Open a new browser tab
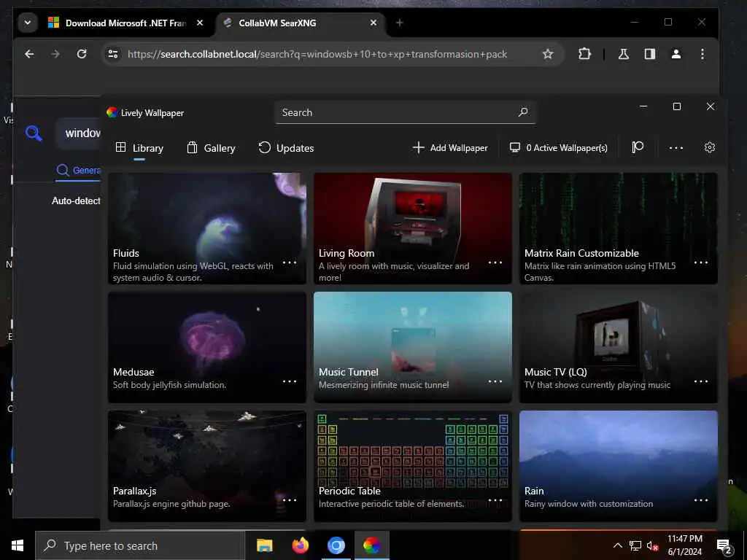The width and height of the screenshot is (747, 560). [x=399, y=23]
